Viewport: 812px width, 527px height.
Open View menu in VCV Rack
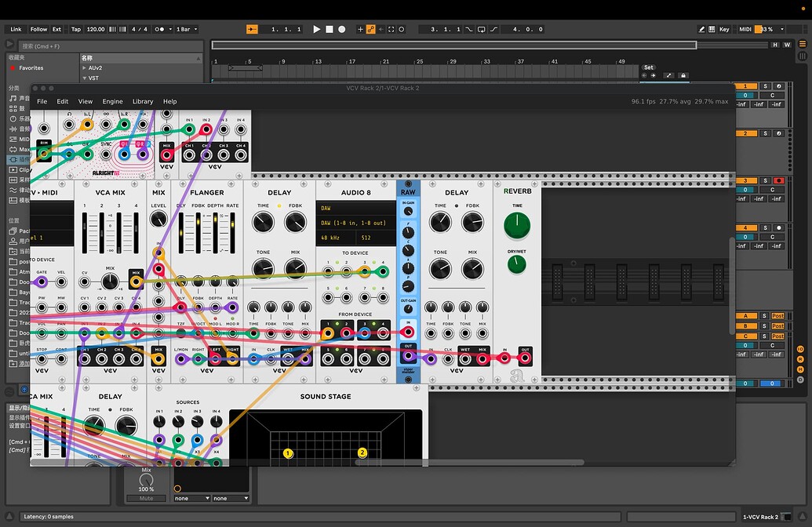86,101
